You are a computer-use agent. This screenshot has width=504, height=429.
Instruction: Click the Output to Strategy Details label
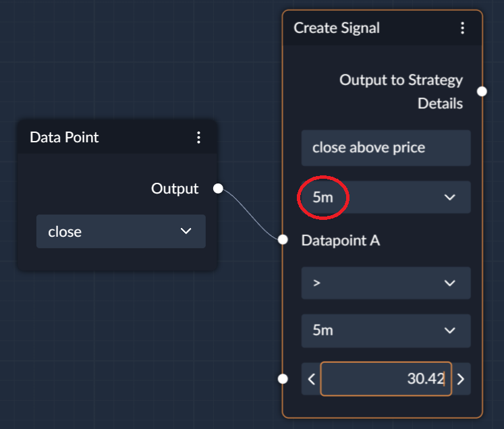pos(401,92)
